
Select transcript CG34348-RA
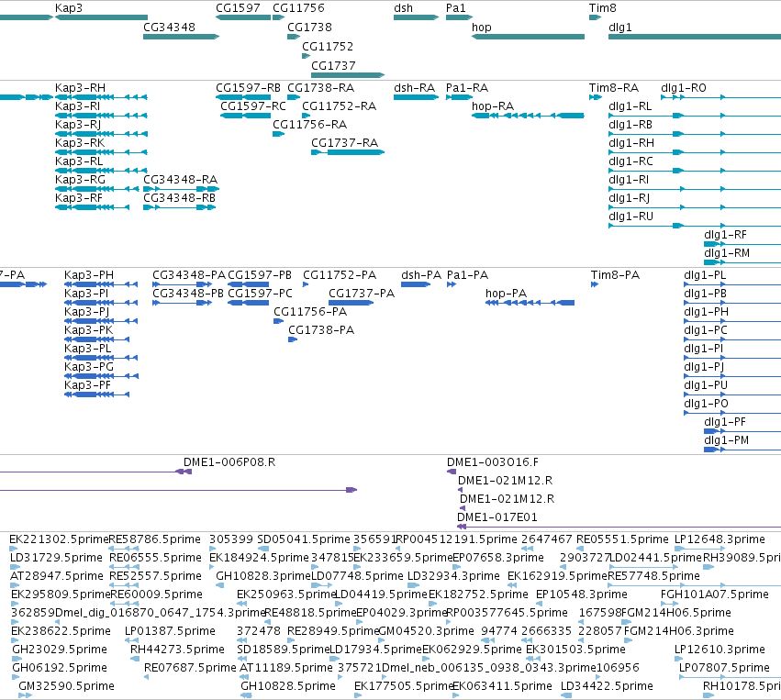[x=182, y=189]
